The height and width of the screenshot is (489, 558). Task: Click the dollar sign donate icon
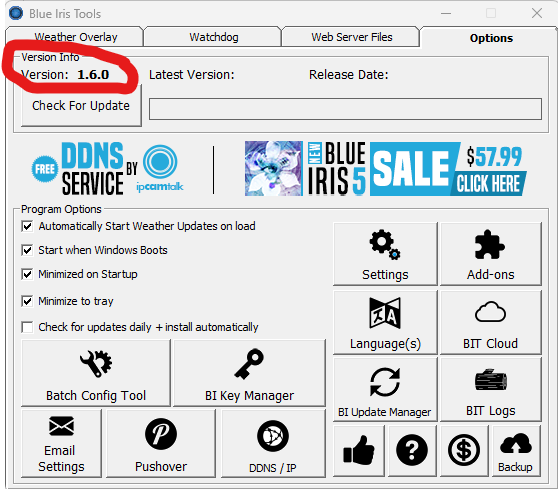pos(464,451)
